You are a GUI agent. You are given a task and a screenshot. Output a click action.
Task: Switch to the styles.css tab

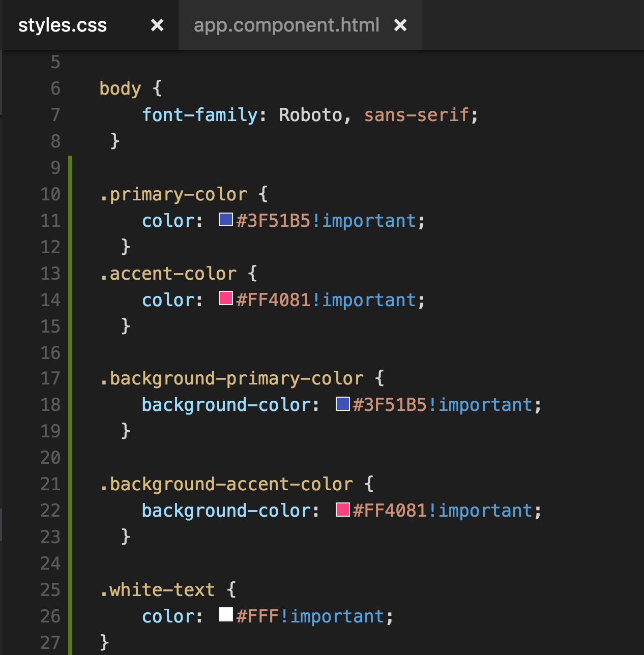coord(63,25)
